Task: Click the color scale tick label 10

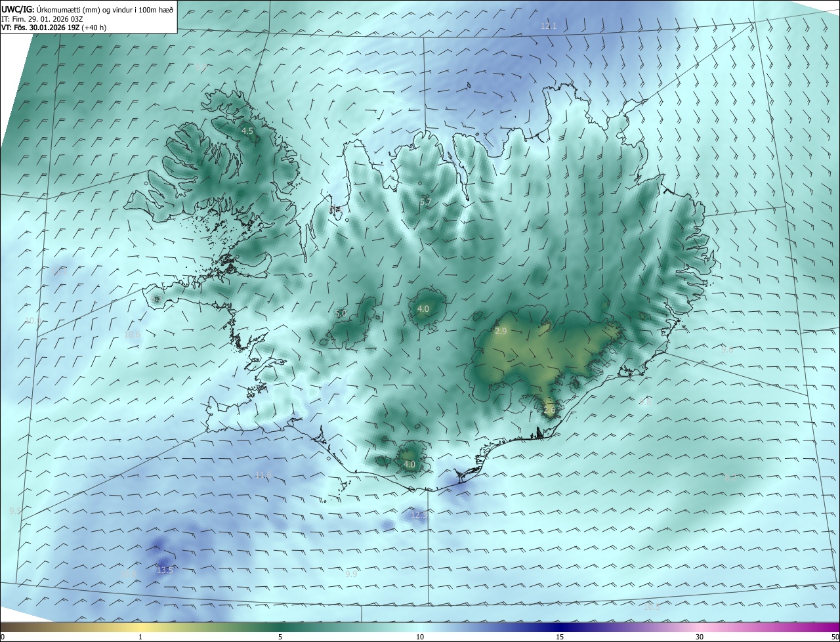Action: 420,637
